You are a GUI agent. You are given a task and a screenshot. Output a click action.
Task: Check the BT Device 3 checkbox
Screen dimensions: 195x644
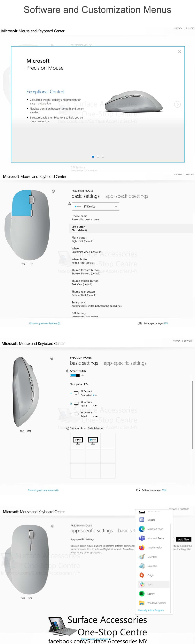(71, 414)
